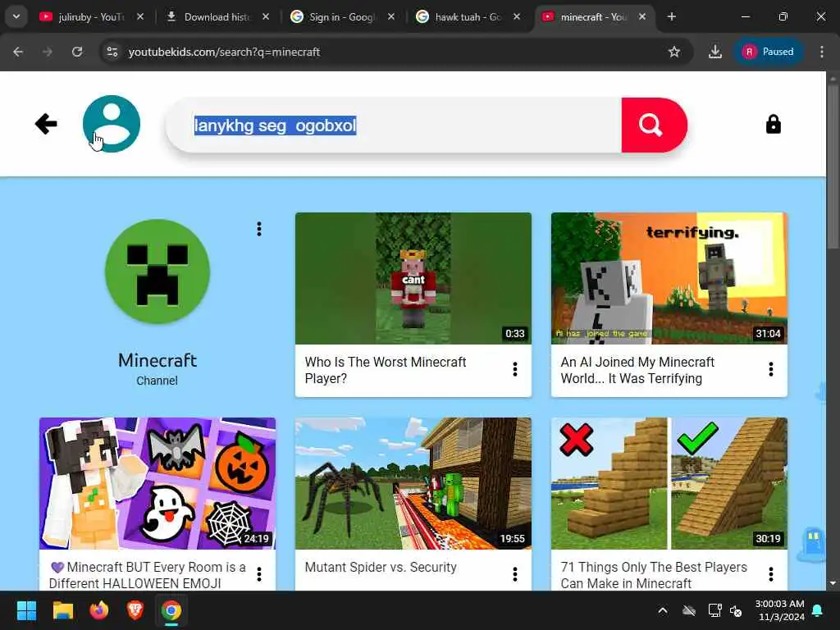This screenshot has height=630, width=840.
Task: Switch to Download history tab
Action: pos(217,16)
